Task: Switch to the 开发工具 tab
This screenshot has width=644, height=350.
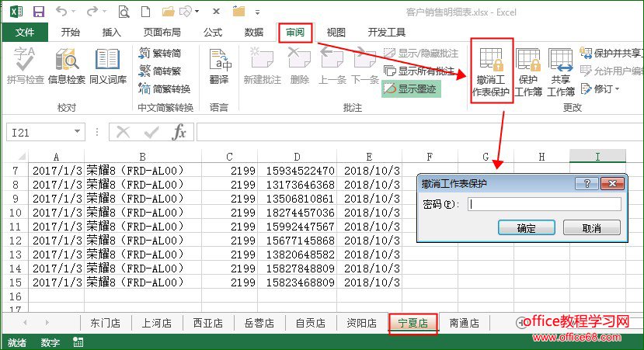Action: pos(387,33)
